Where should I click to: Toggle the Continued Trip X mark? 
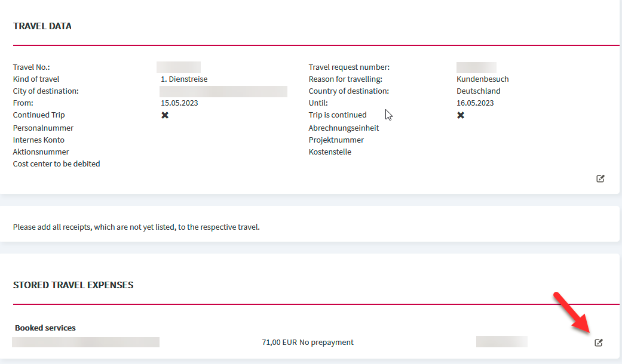click(165, 115)
